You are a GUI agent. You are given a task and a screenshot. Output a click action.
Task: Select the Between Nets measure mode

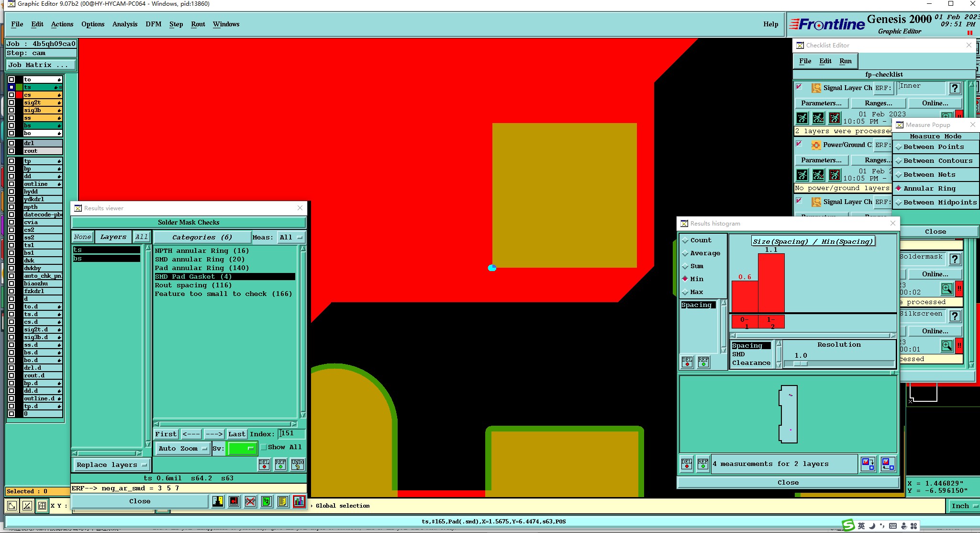coord(929,175)
